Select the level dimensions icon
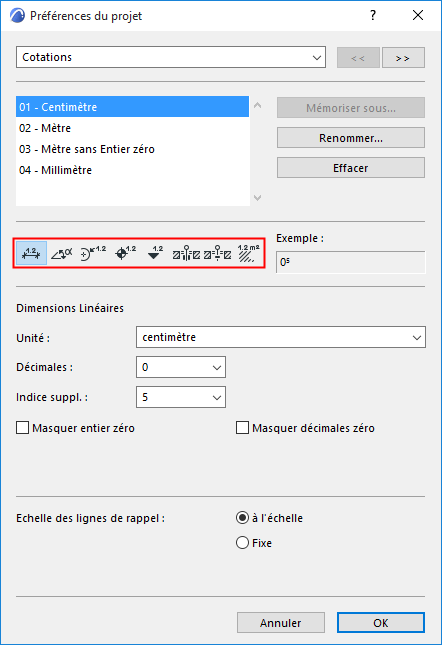The height and width of the screenshot is (645, 442). click(125, 253)
